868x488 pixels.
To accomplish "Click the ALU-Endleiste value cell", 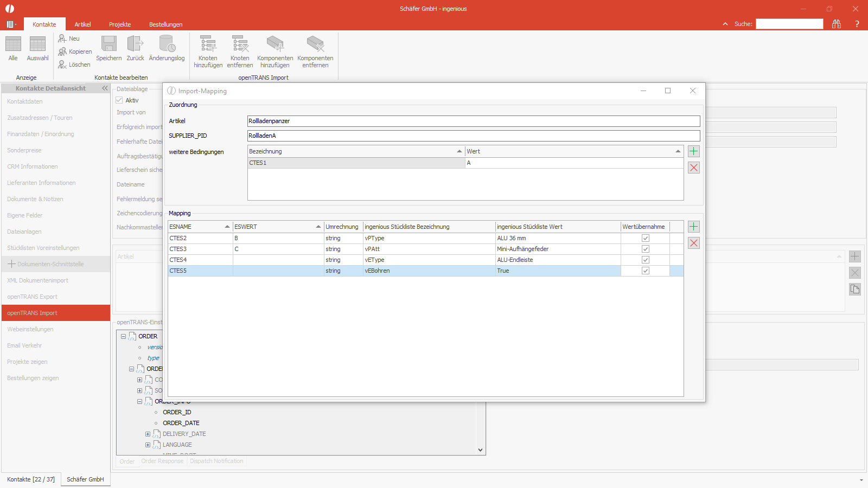I will click(x=558, y=260).
